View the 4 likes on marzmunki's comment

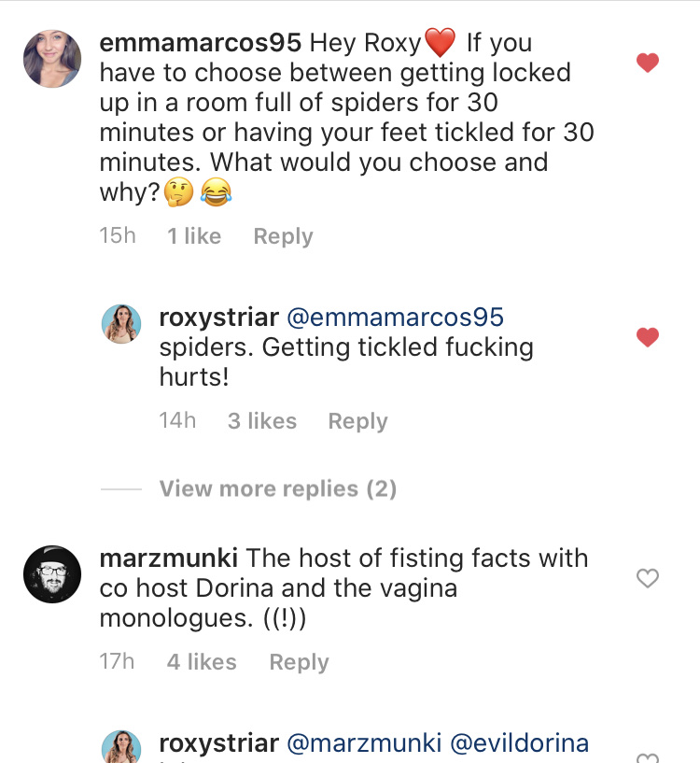[201, 662]
